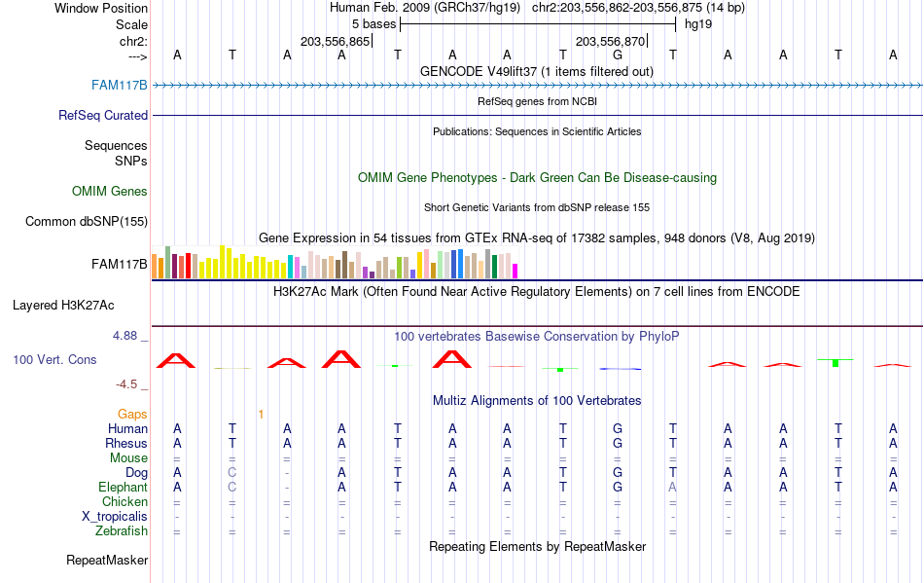Click the Sequences label of the Publications track

pyautogui.click(x=116, y=146)
